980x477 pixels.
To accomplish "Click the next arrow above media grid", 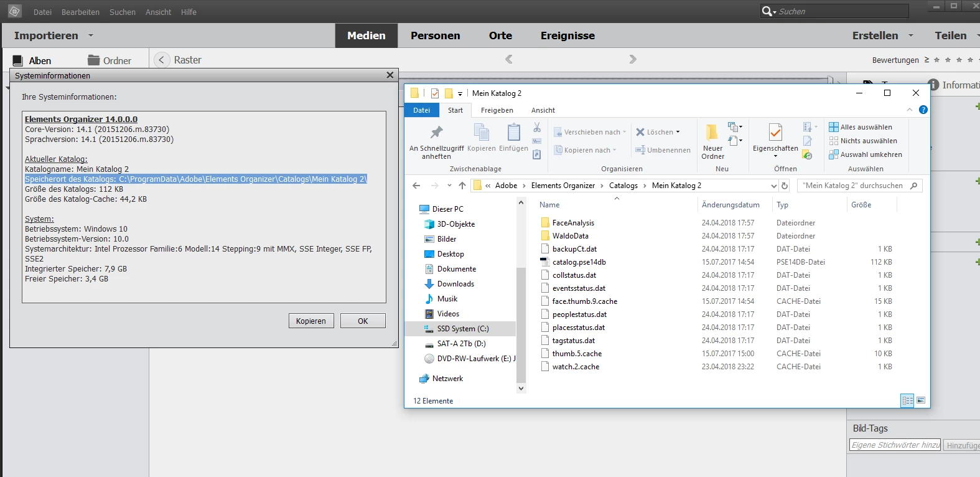I will pos(633,59).
